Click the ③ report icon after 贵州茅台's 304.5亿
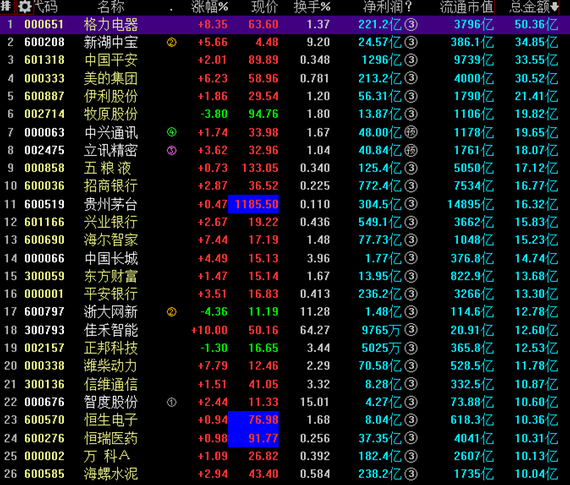This screenshot has width=570, height=485. (411, 204)
